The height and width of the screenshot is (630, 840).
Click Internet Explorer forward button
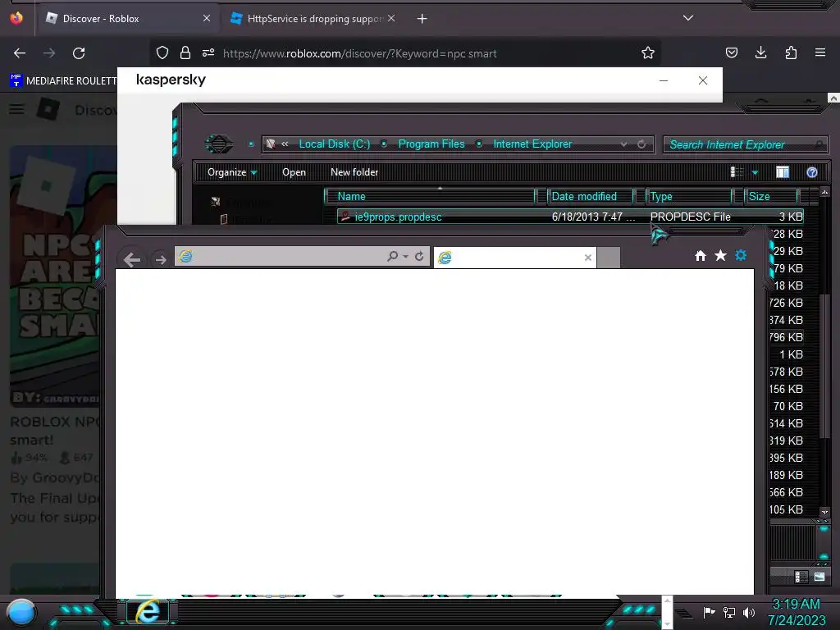coord(160,260)
